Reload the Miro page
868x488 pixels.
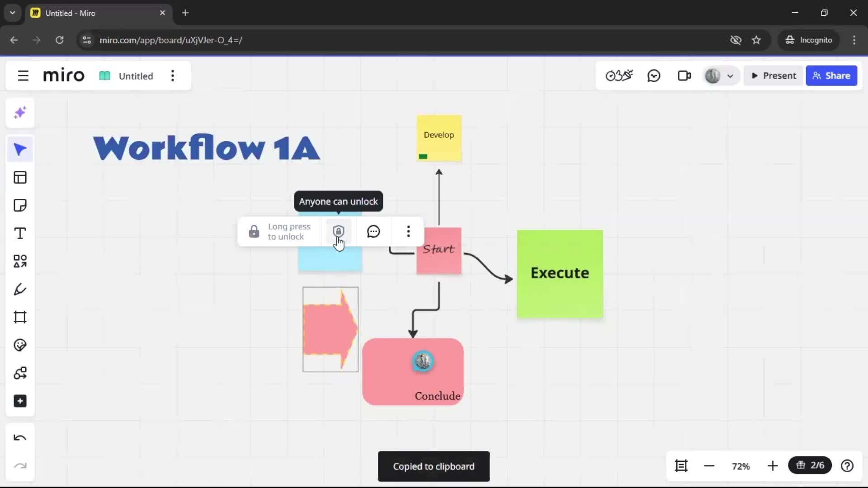coord(60,40)
